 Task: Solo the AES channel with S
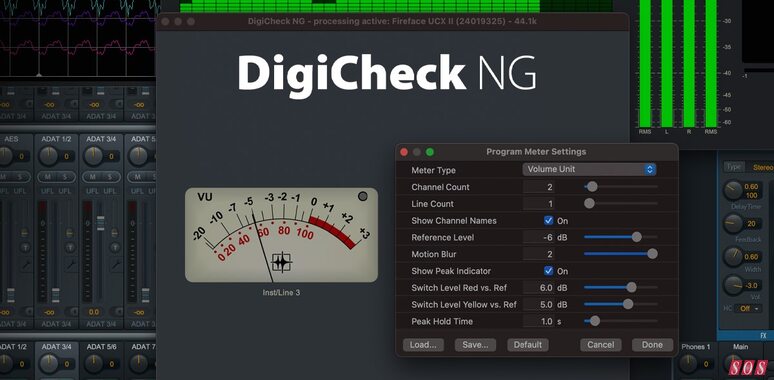(20, 177)
